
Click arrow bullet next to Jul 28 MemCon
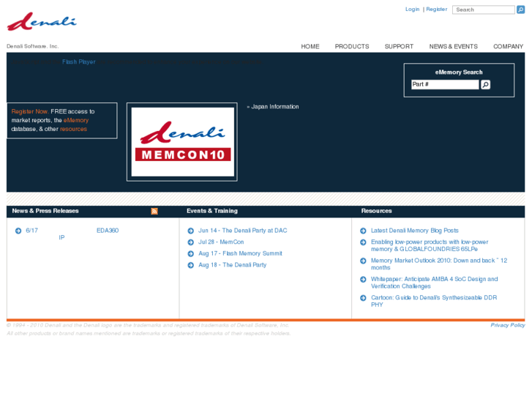(191, 242)
